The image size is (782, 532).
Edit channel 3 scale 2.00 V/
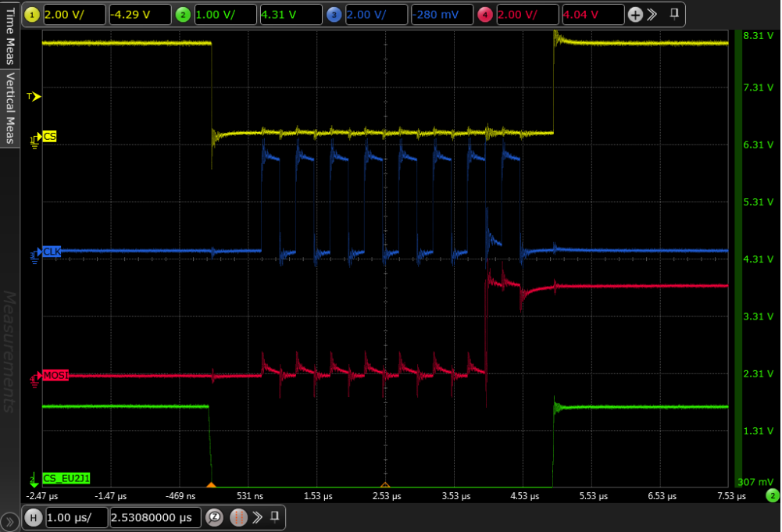pyautogui.click(x=377, y=15)
